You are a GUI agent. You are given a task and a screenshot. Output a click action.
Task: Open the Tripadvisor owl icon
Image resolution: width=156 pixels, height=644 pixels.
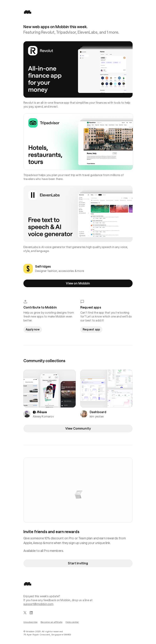point(33,123)
